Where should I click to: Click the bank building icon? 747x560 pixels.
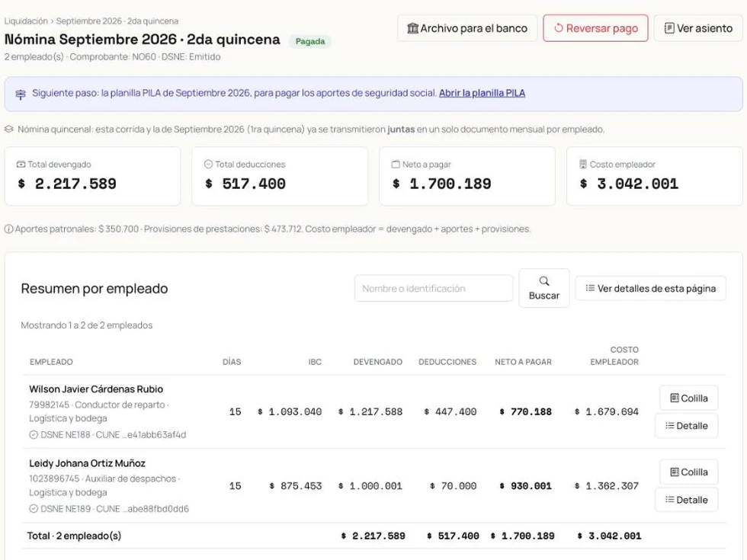pyautogui.click(x=412, y=28)
